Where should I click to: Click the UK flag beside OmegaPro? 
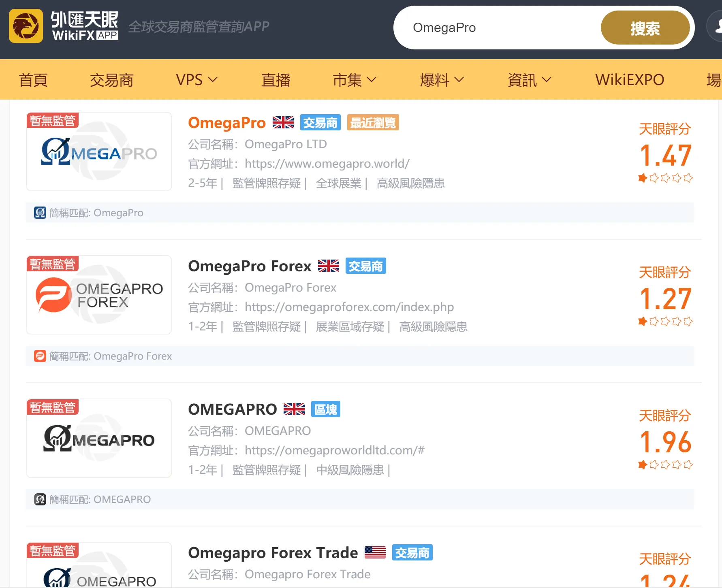(283, 122)
